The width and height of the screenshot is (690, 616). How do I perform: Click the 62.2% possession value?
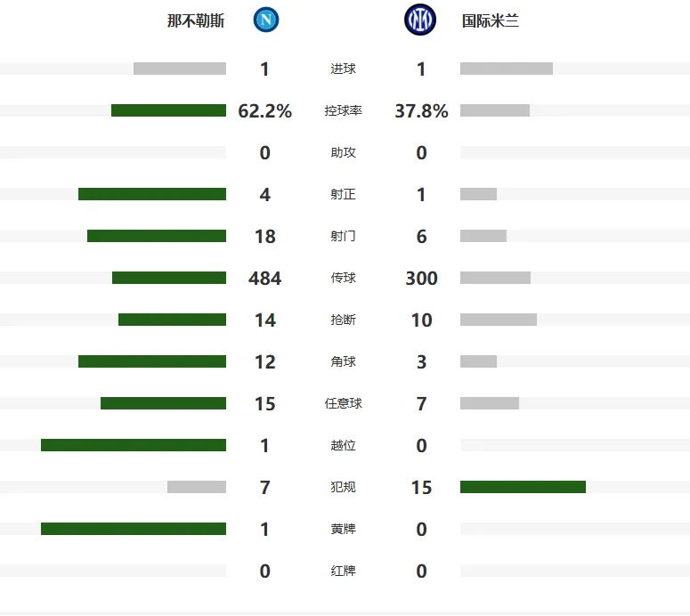point(265,111)
